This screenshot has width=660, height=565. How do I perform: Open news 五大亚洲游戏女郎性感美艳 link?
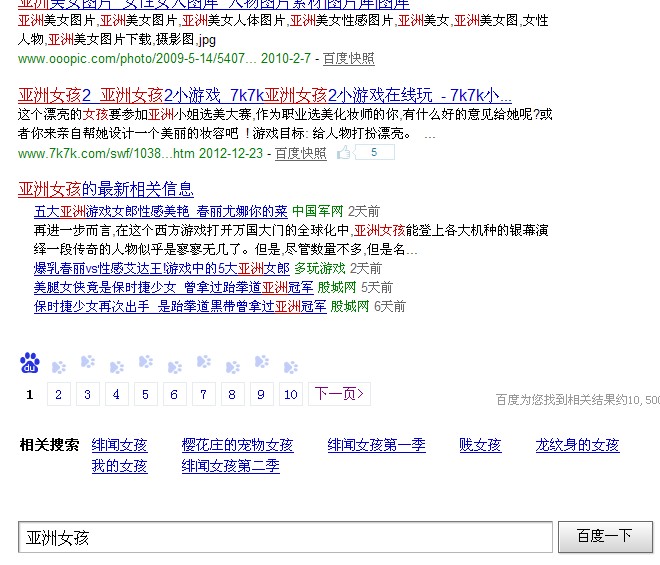161,211
